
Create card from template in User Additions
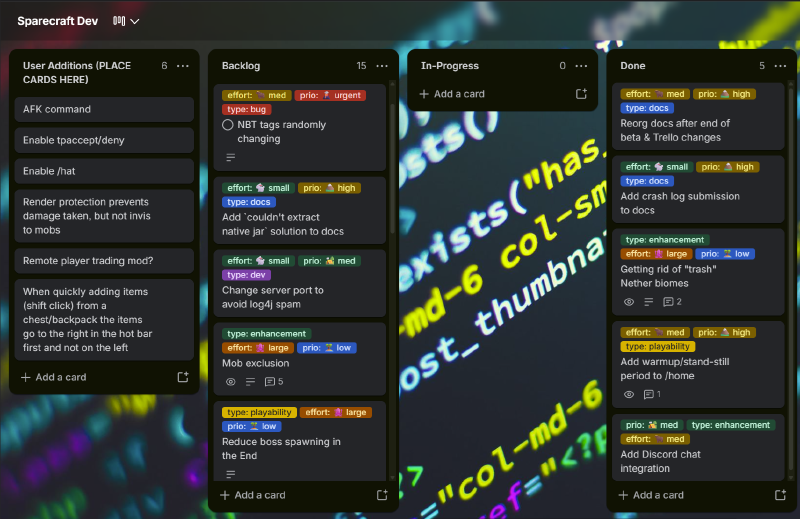click(183, 377)
